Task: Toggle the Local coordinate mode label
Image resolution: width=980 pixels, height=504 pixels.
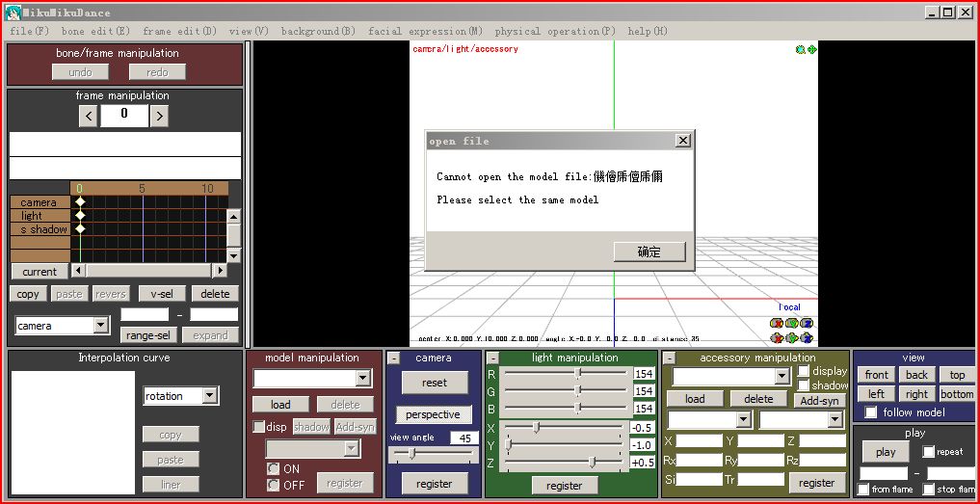Action: (789, 307)
